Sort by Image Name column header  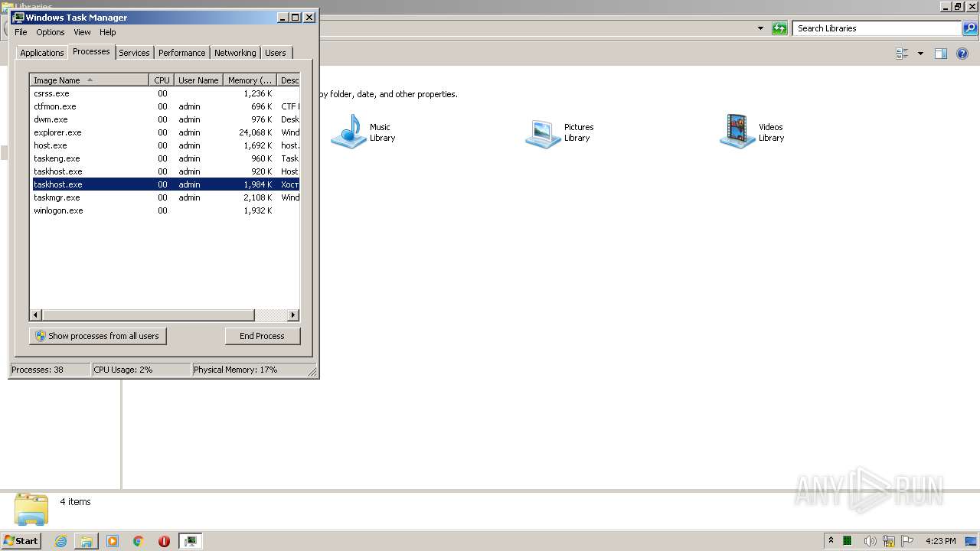click(x=89, y=80)
